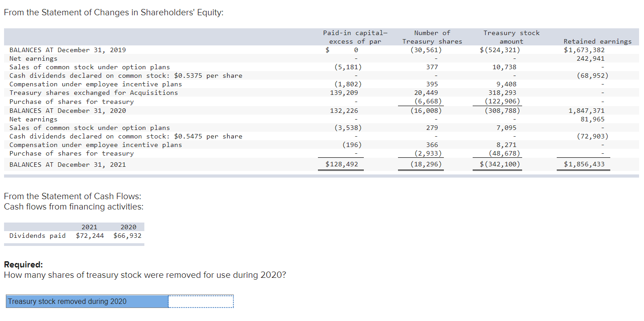Click the Net earnings 242,941 value
Screen dimensions: 644x321
click(592, 58)
